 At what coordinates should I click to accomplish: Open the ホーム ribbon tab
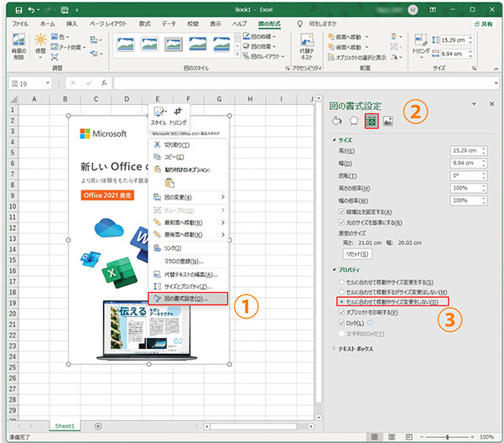(48, 23)
